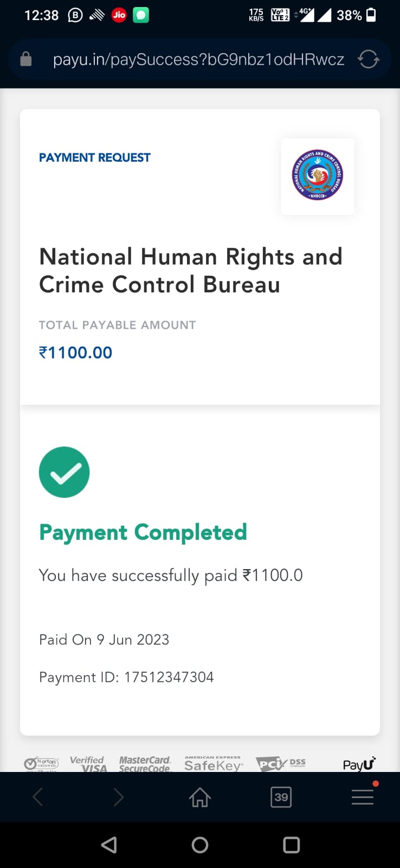The height and width of the screenshot is (868, 400).
Task: Go back with browser back arrow
Action: (x=37, y=797)
